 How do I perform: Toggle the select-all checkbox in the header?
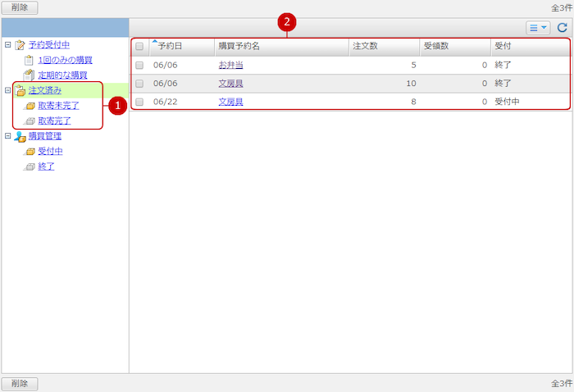coord(139,47)
